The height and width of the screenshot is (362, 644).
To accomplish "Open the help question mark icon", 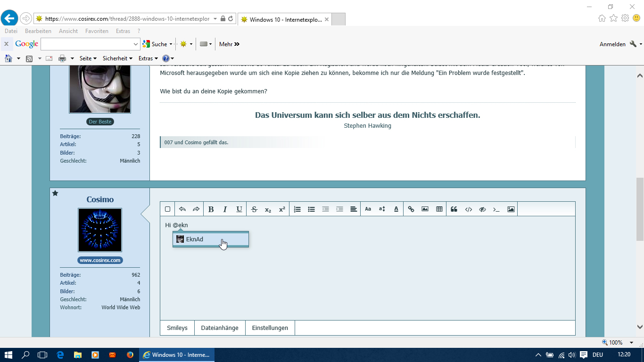I will [166, 58].
